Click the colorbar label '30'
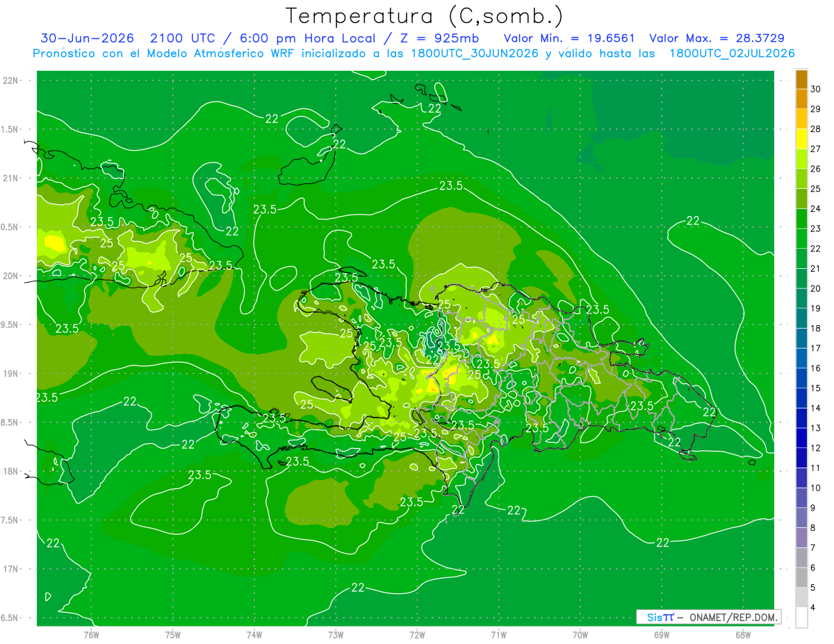 (x=816, y=89)
